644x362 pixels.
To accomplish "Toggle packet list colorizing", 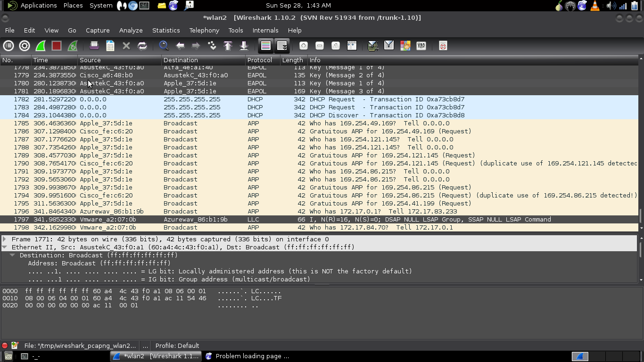I will 266,46.
